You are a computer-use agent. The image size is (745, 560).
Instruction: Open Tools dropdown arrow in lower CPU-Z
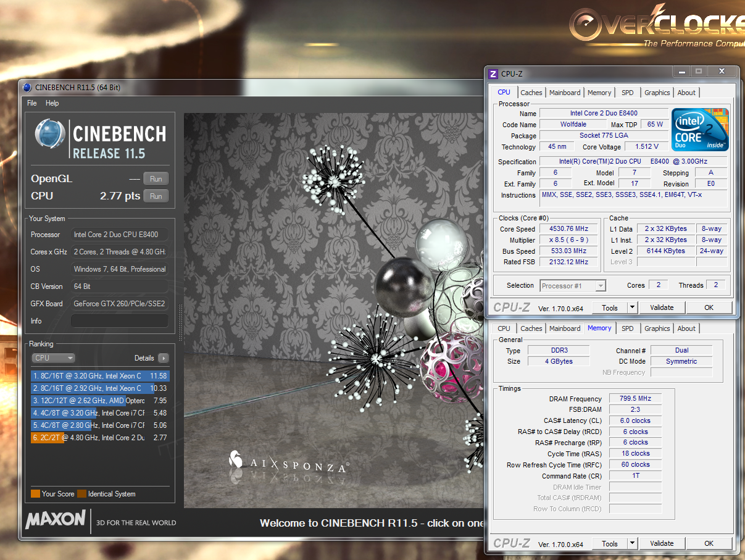pyautogui.click(x=632, y=543)
